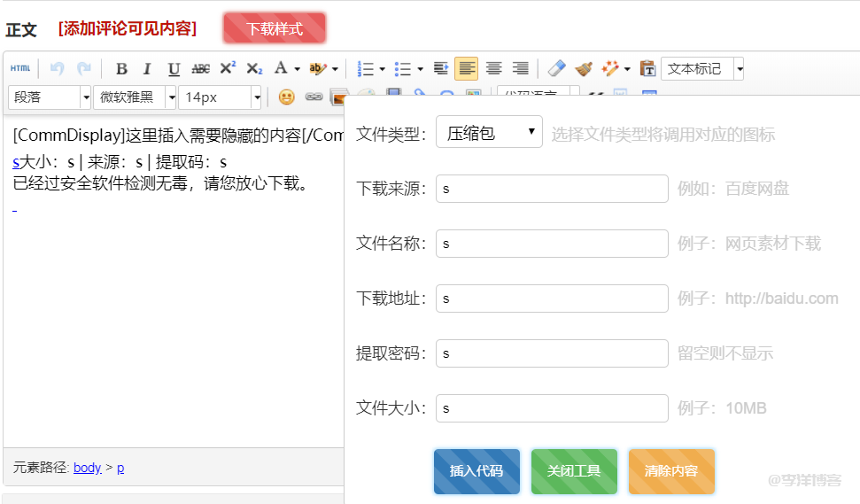Click the 下载地址 input field
Screen dimensions: 860x504
[x=552, y=299]
